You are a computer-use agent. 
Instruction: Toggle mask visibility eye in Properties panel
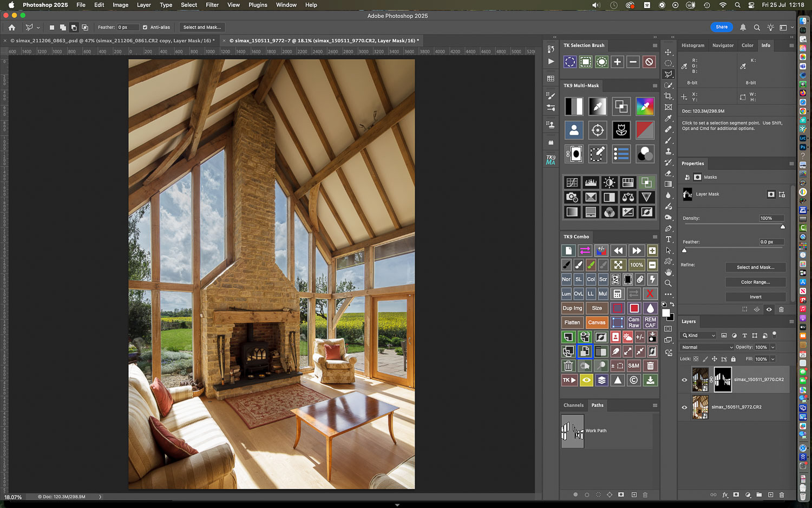(x=769, y=309)
